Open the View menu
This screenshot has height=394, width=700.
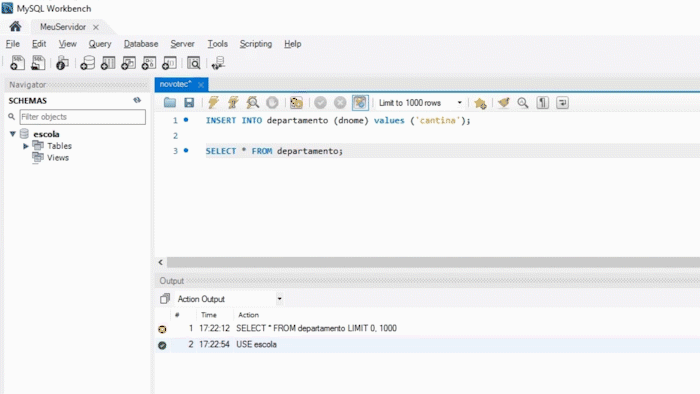(67, 44)
